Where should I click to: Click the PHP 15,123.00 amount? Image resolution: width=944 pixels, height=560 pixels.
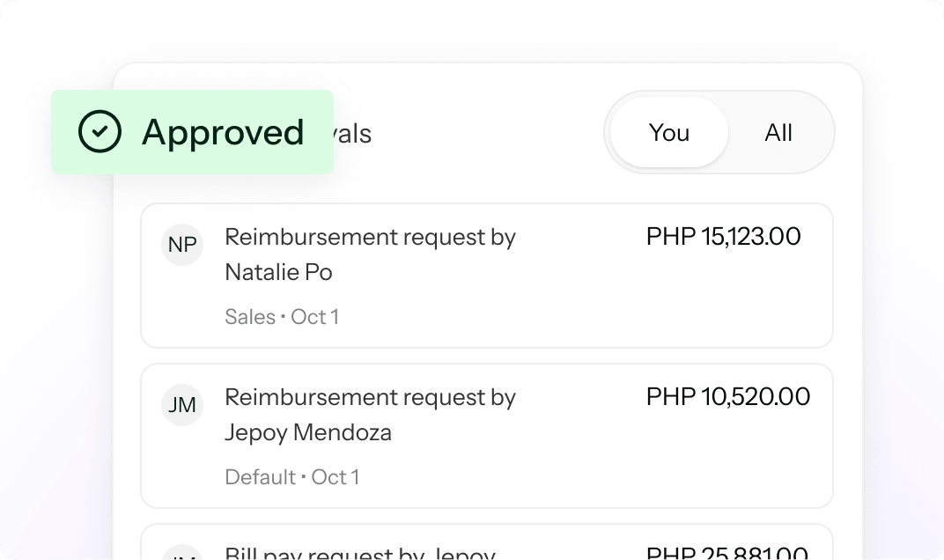pos(723,237)
